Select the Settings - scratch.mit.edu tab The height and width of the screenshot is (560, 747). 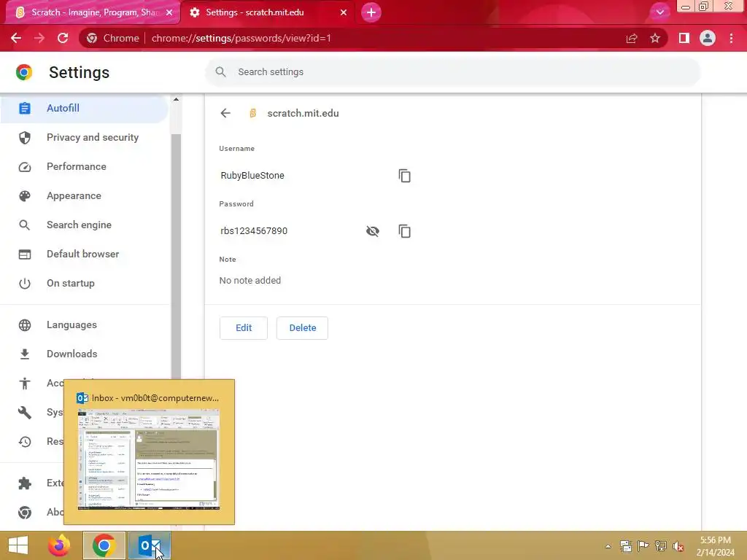pyautogui.click(x=268, y=12)
